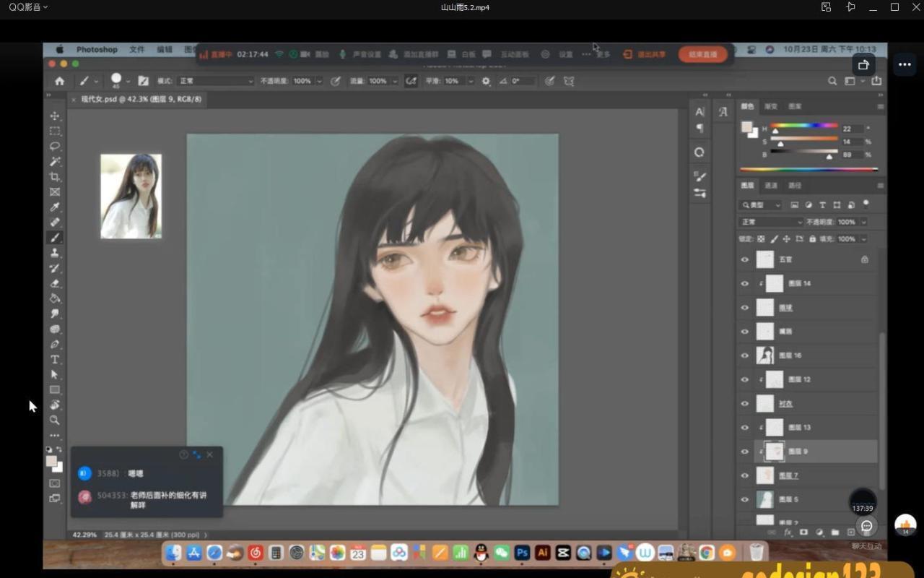This screenshot has height=578, width=924.
Task: Open the smoothing 10% dropdown
Action: point(471,81)
